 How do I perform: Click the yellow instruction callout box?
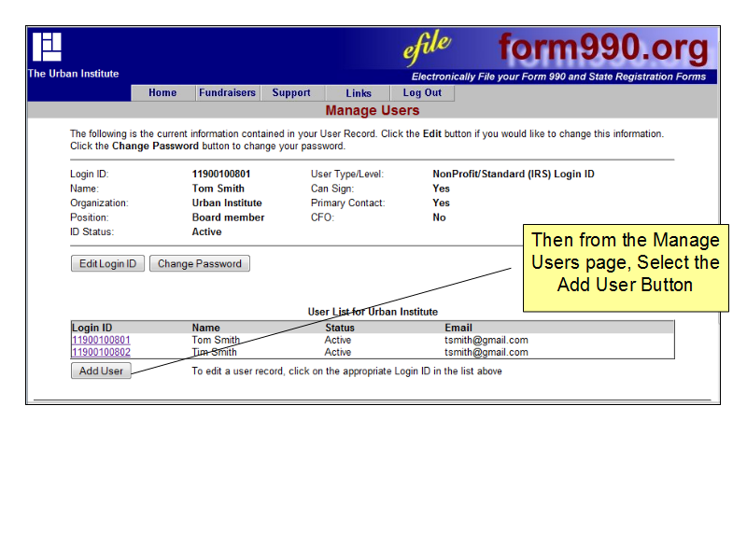625,267
